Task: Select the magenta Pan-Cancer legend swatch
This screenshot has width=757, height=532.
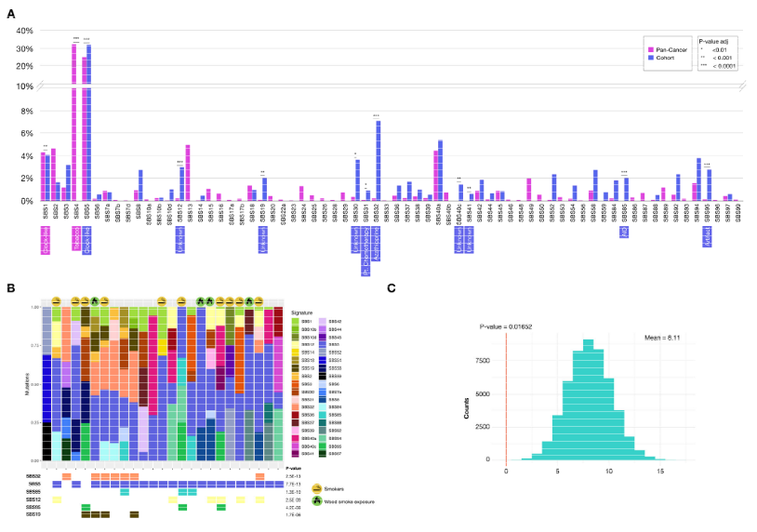Action: coord(651,49)
